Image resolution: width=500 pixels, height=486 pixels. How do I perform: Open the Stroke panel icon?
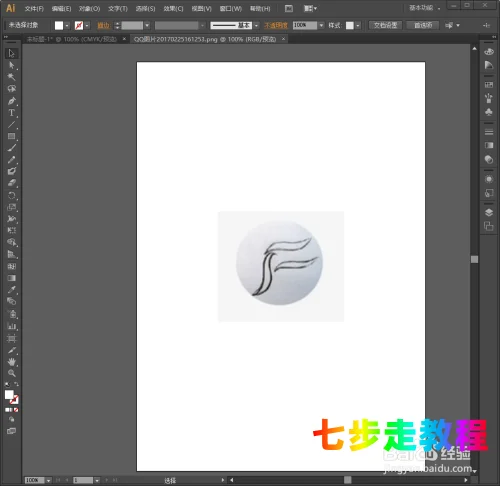[489, 132]
